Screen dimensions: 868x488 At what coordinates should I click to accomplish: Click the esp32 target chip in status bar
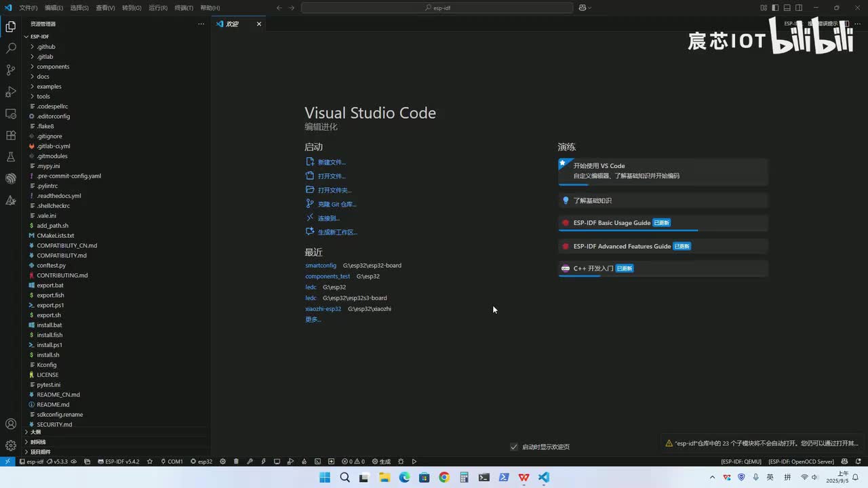pyautogui.click(x=201, y=462)
